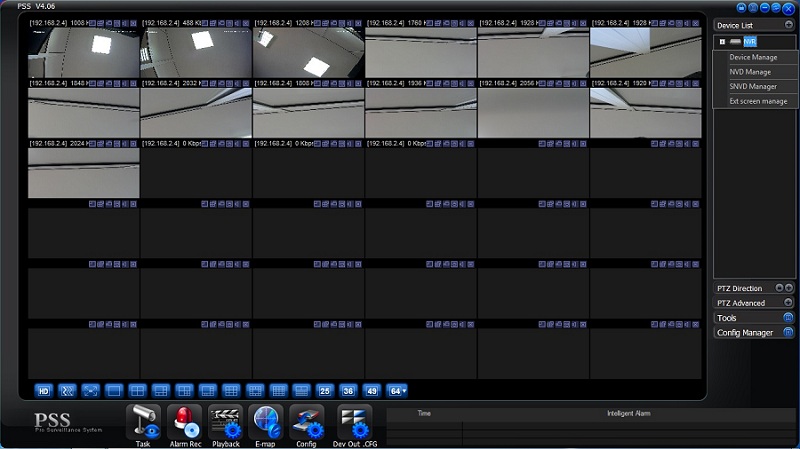Click the Tools label
This screenshot has height=449, width=800.
click(x=727, y=318)
